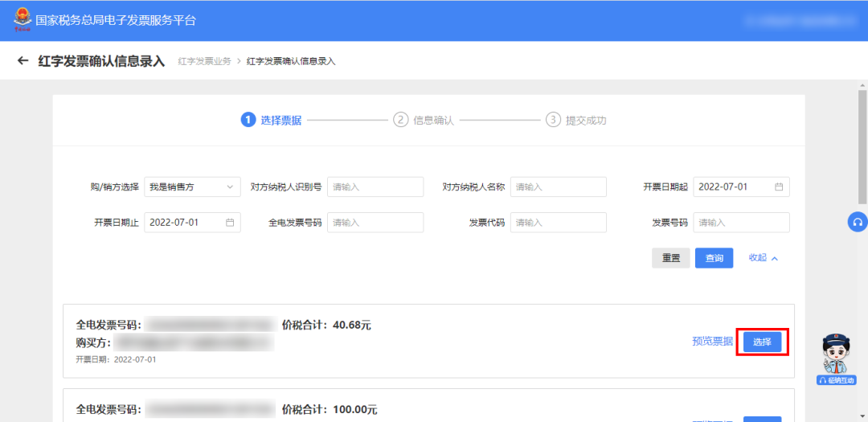This screenshot has width=868, height=422.
Task: Click the 重置 button
Action: (x=671, y=258)
